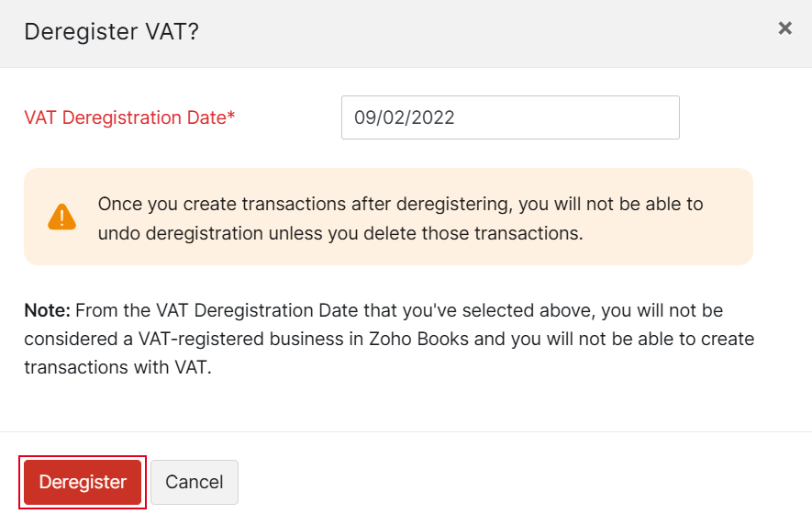This screenshot has height=525, width=812.
Task: Click the date value 09/02/2022
Action: click(x=404, y=117)
